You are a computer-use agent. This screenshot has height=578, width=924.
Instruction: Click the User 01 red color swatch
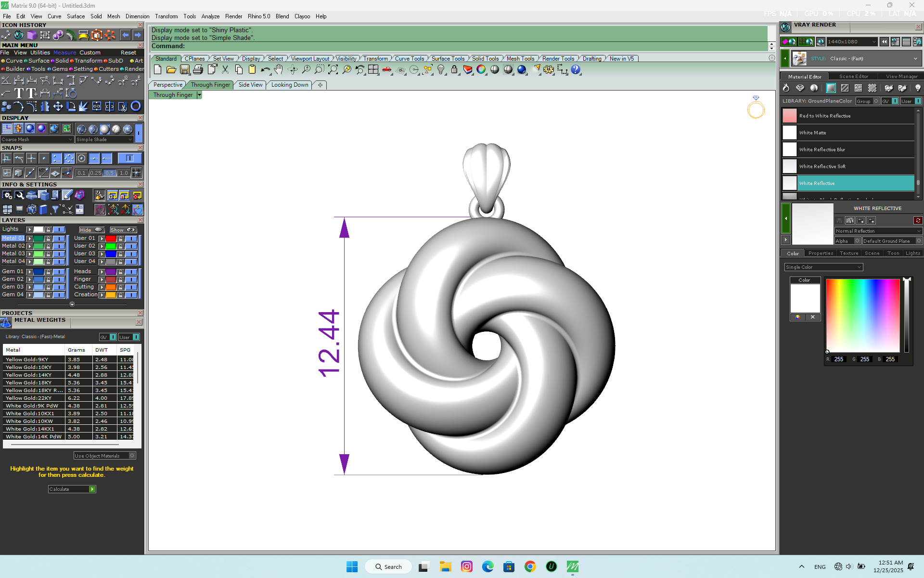click(111, 238)
